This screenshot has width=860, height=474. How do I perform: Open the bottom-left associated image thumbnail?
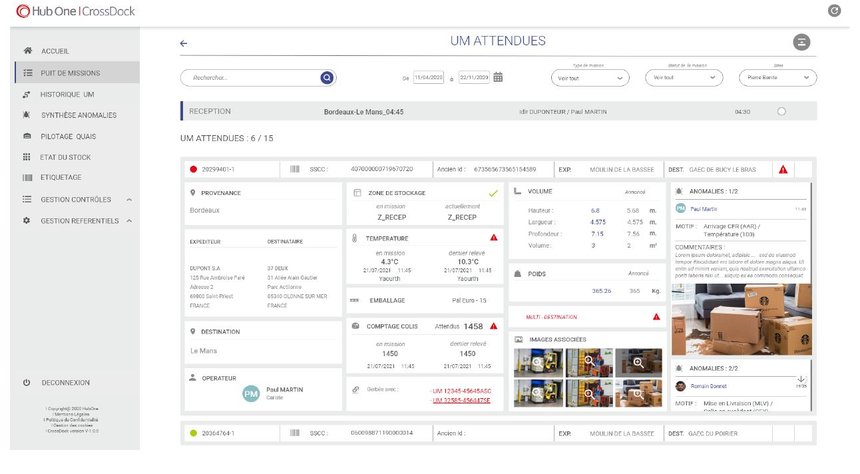(538, 393)
